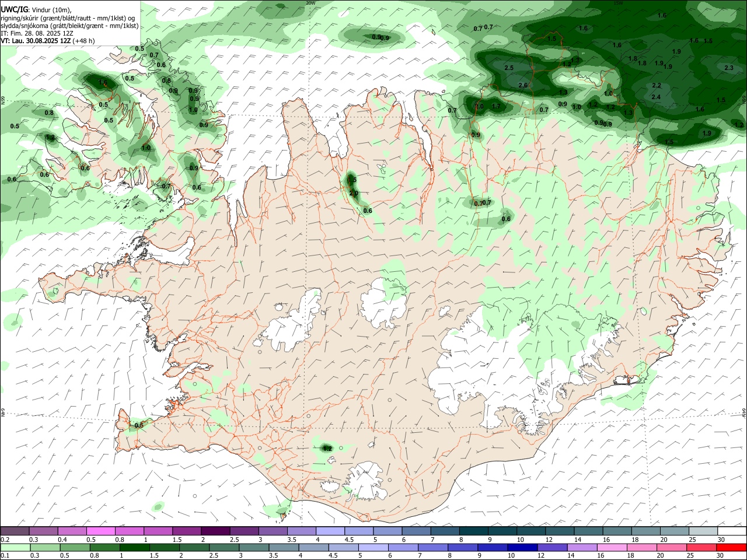Select the pale mint swatch labeled 0.1, lower row

click(x=15, y=547)
